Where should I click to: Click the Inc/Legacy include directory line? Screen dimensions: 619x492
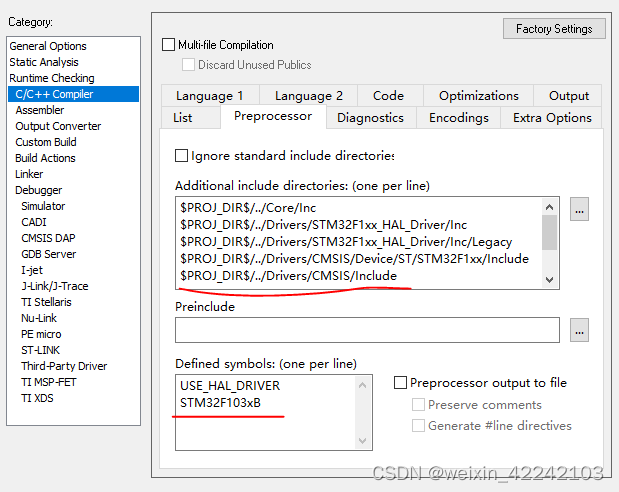pyautogui.click(x=346, y=242)
